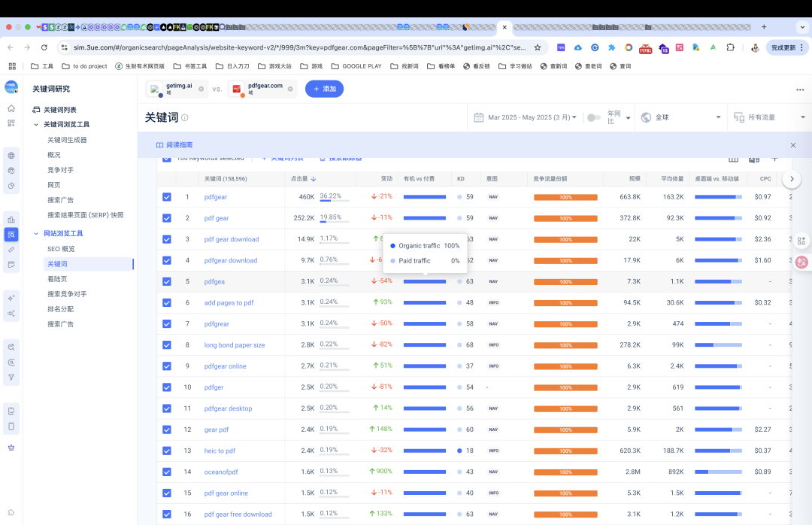
Task: Open the browser extensions puzzle icon
Action: click(730, 47)
